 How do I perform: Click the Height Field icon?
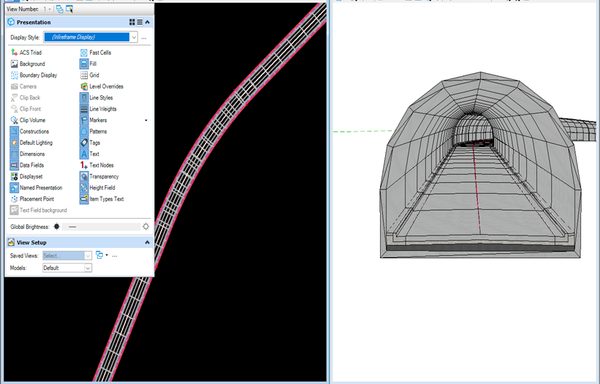click(x=84, y=188)
